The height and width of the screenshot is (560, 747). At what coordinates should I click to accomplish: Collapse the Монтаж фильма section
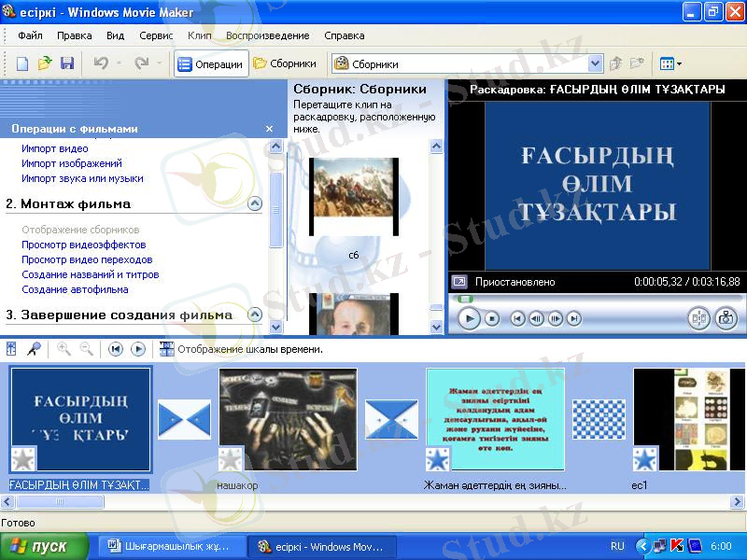(255, 203)
